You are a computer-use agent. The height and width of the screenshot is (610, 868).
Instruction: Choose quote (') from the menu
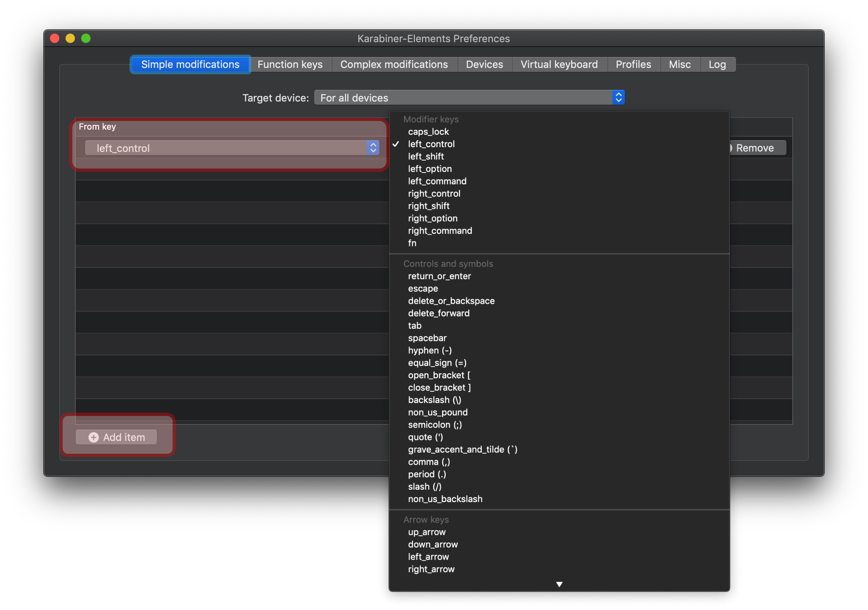559,437
